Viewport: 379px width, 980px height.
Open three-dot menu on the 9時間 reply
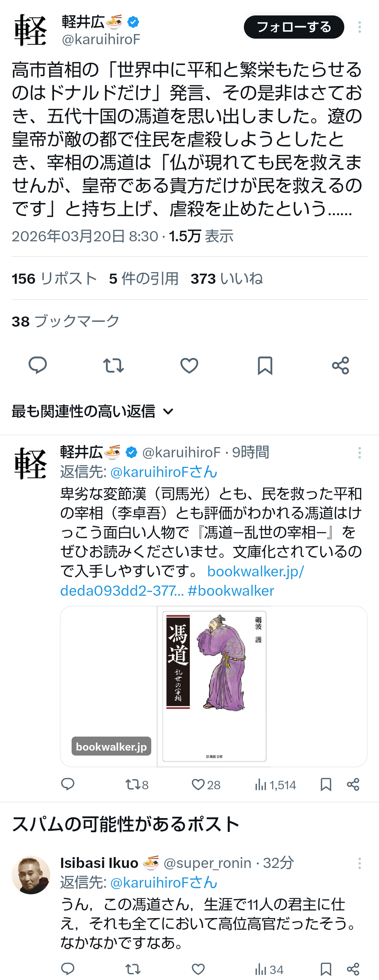(x=359, y=453)
